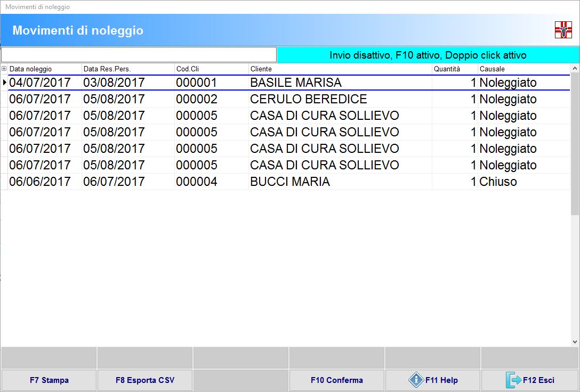580x392 pixels.
Task: Sort by Data noleggio column header
Action: point(45,69)
